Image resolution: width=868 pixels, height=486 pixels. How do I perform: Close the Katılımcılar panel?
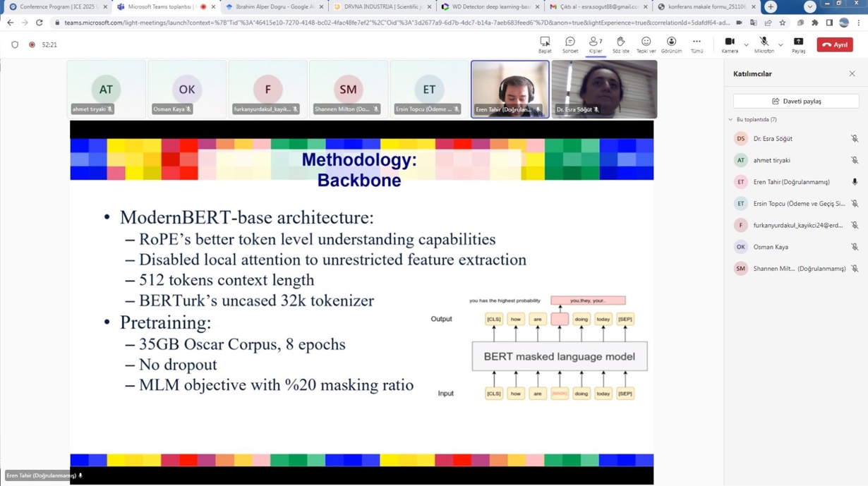pos(852,74)
